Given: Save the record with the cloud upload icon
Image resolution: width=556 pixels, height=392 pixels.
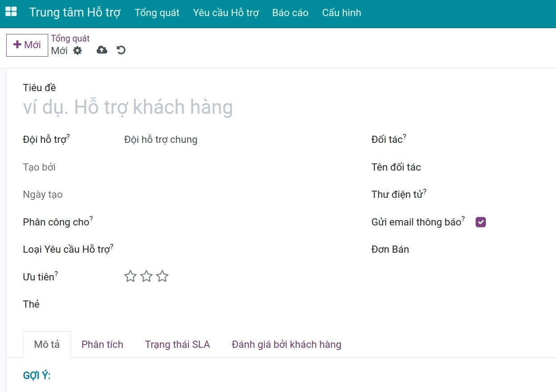Looking at the screenshot, I should pyautogui.click(x=102, y=50).
